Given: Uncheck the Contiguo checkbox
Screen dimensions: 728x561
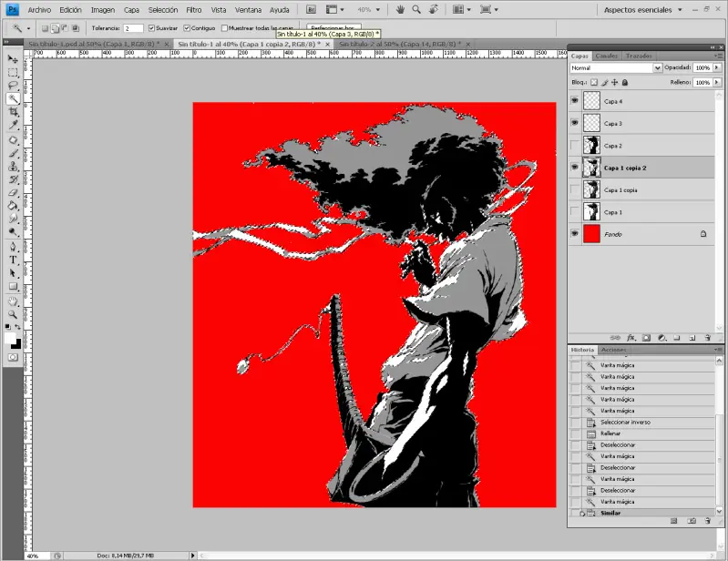Looking at the screenshot, I should click(187, 28).
